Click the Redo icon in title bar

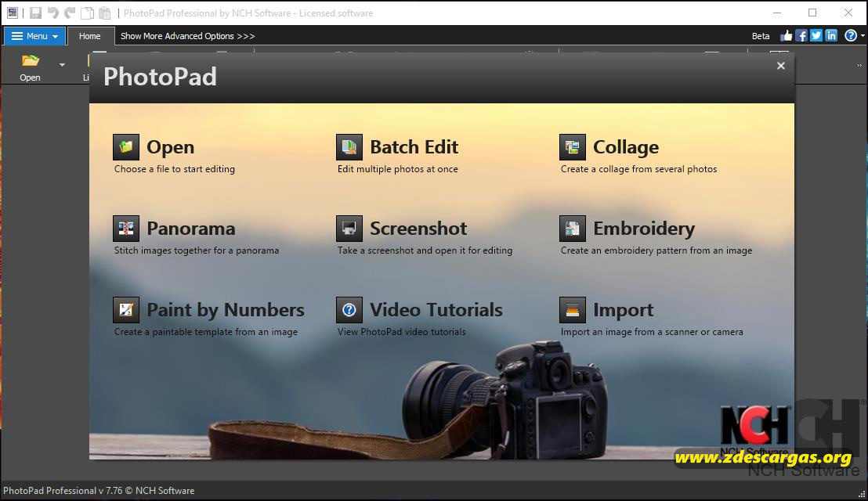click(x=70, y=13)
